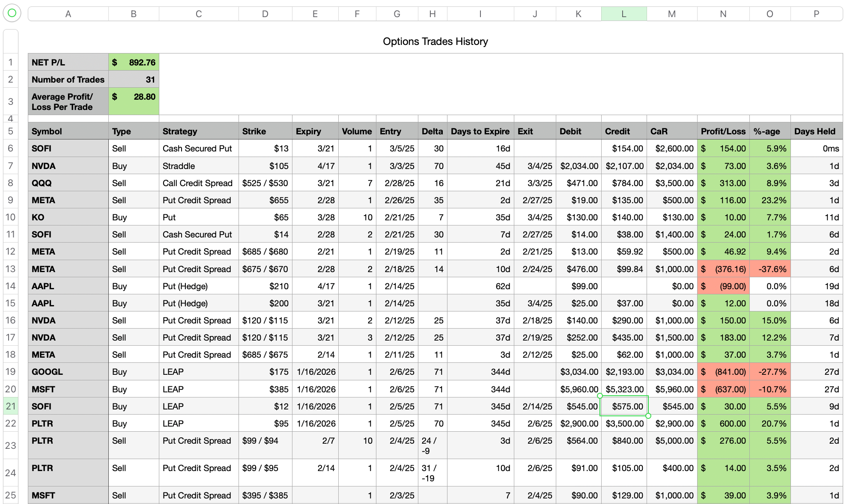The height and width of the screenshot is (504, 847).
Task: Select column P header
Action: [x=817, y=14]
